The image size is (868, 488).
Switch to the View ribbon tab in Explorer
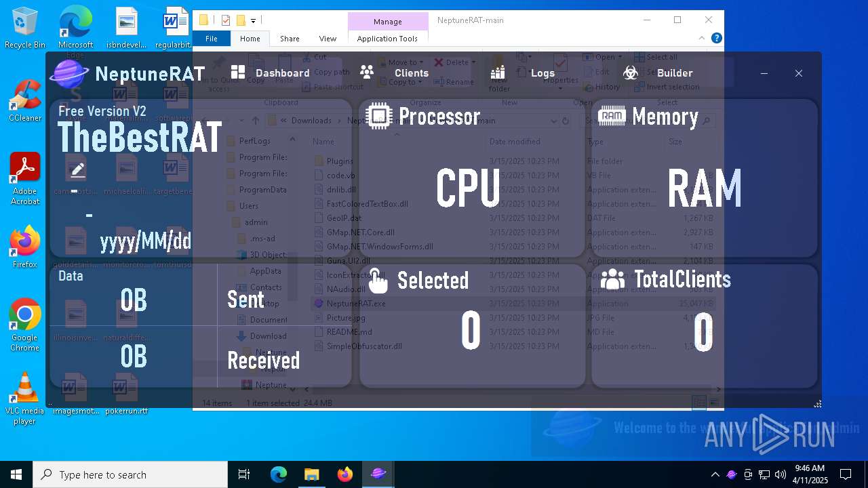(x=328, y=39)
